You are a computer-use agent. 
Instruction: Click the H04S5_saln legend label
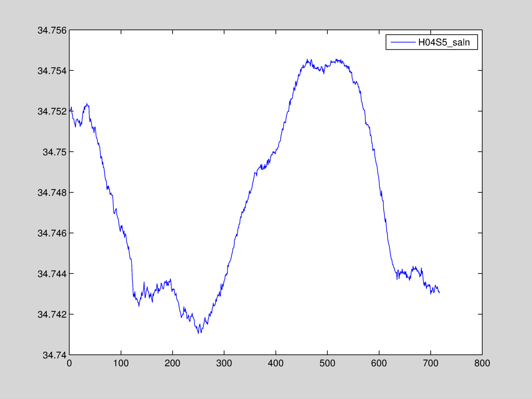click(x=444, y=42)
